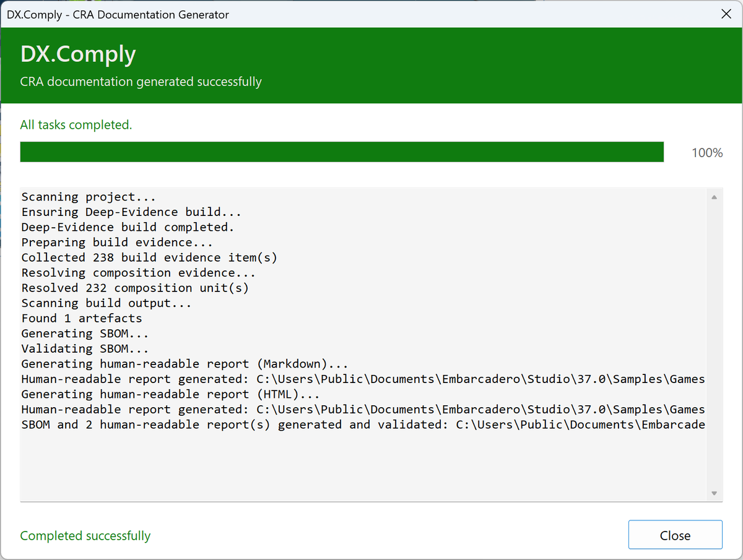This screenshot has width=743, height=560.
Task: Click "CRA documentation generated successfully" subtitle
Action: pyautogui.click(x=141, y=82)
